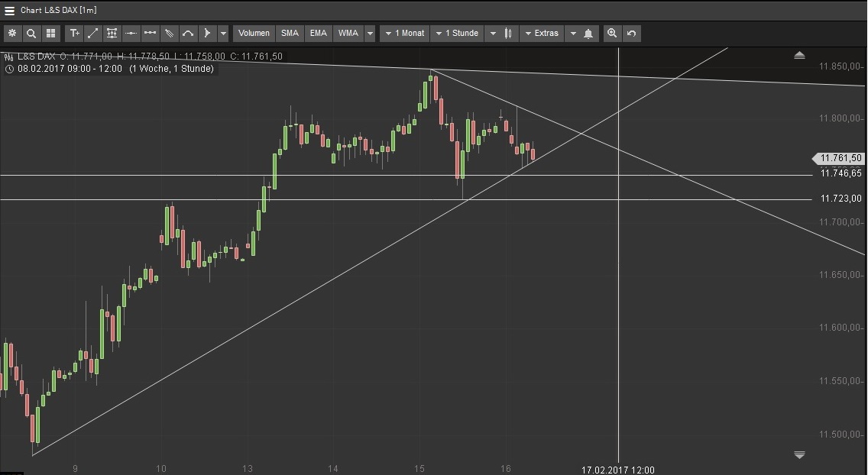Open the 1 Monat timeframe dropdown
Screen dimensions: 868x475
(404, 33)
